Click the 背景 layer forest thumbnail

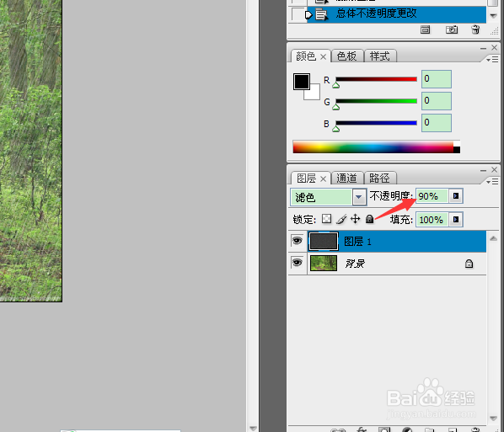[x=324, y=263]
